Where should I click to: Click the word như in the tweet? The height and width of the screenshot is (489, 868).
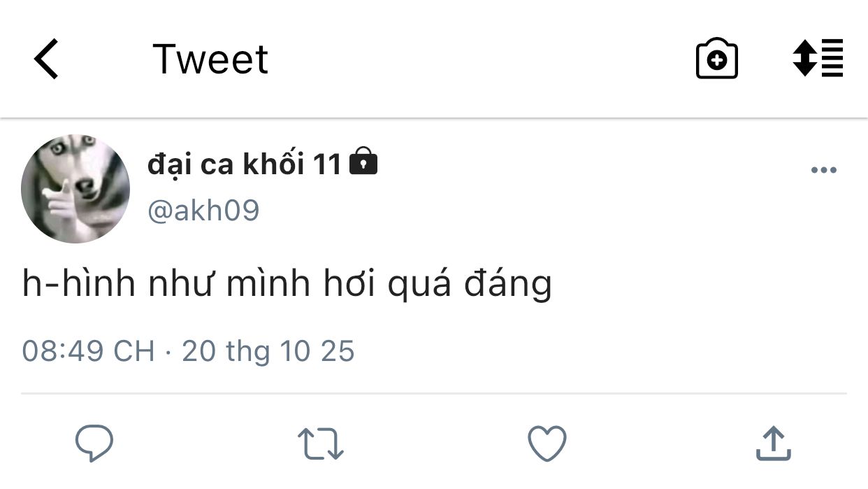180,285
